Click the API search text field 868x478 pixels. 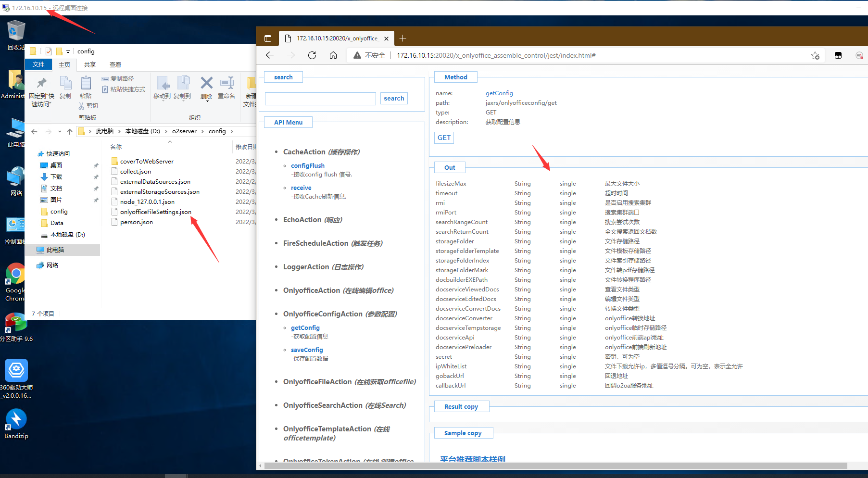[x=320, y=99]
